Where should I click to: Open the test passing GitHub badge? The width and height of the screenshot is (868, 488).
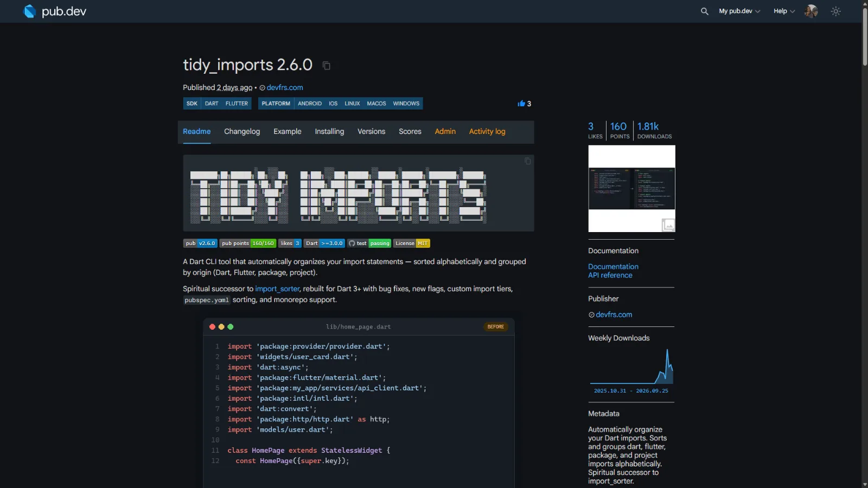tap(369, 243)
